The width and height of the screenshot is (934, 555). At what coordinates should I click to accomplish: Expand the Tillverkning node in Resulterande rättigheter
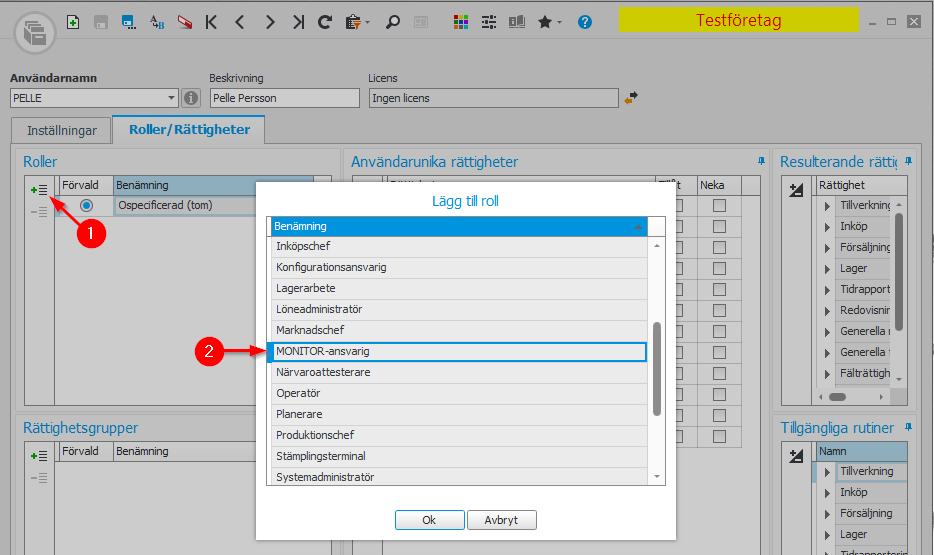[x=827, y=206]
